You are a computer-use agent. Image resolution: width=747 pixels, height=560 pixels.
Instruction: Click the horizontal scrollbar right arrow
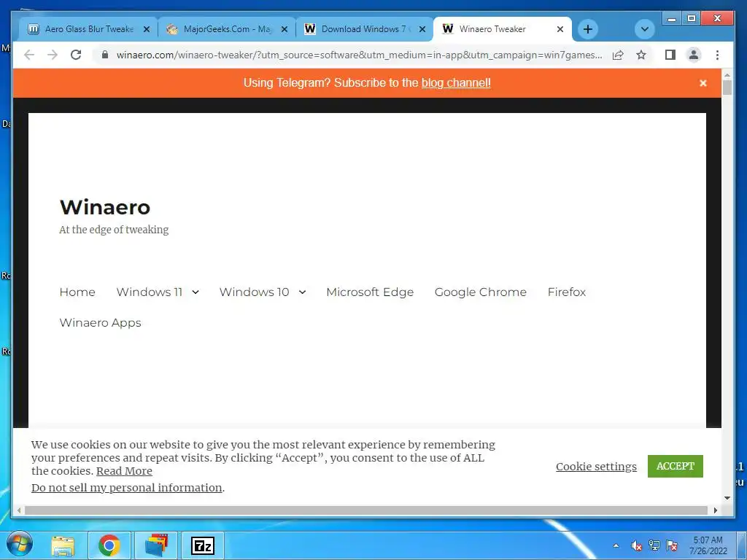click(715, 510)
